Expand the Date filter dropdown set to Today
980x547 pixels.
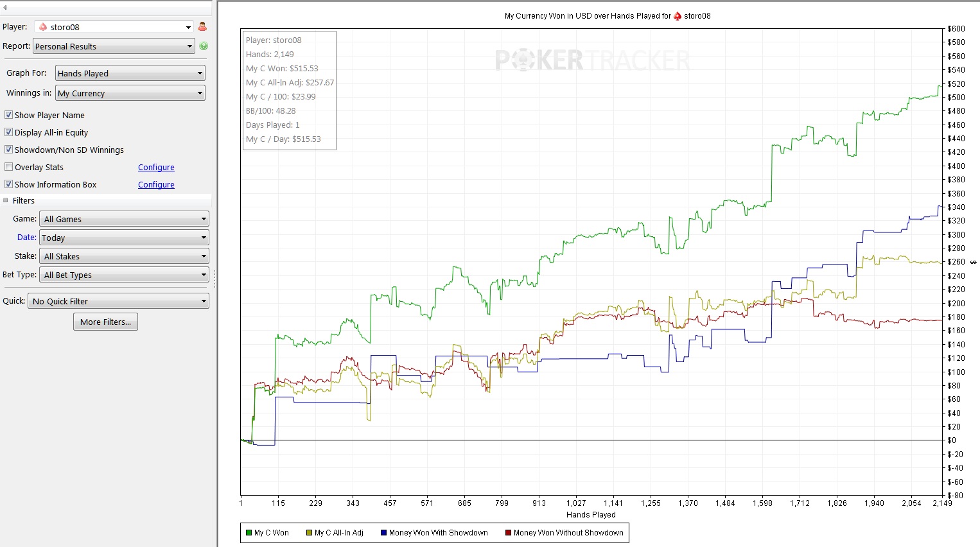pyautogui.click(x=124, y=238)
